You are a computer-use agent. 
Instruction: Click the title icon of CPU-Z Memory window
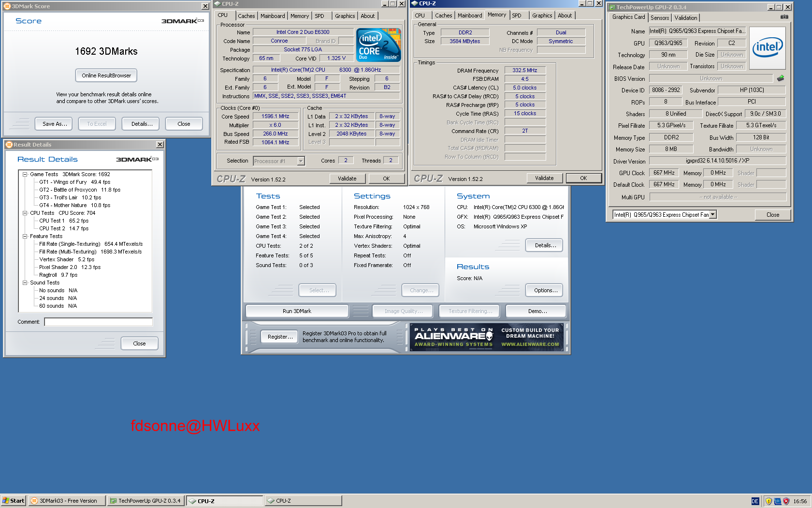pos(414,3)
